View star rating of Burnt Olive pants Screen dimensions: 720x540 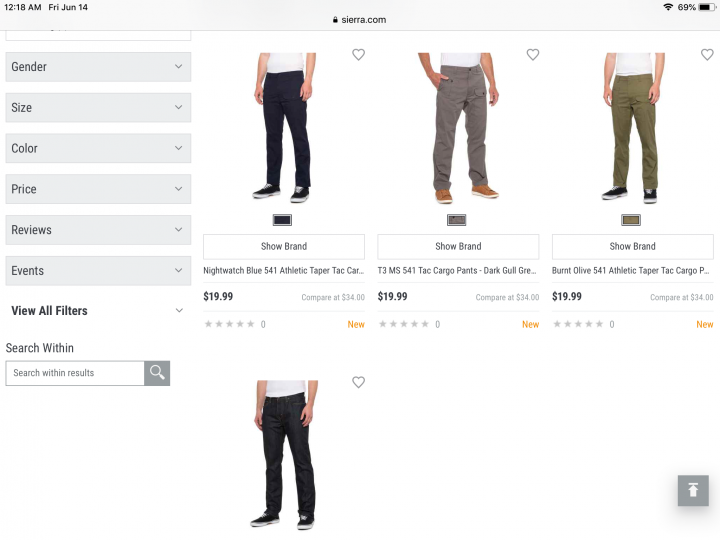coord(579,324)
